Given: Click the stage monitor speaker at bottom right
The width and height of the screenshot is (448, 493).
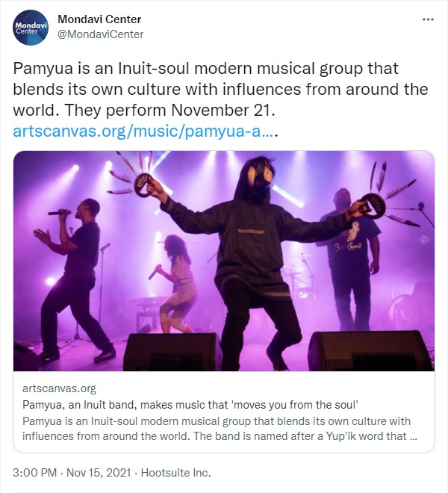Looking at the screenshot, I should pos(369,350).
